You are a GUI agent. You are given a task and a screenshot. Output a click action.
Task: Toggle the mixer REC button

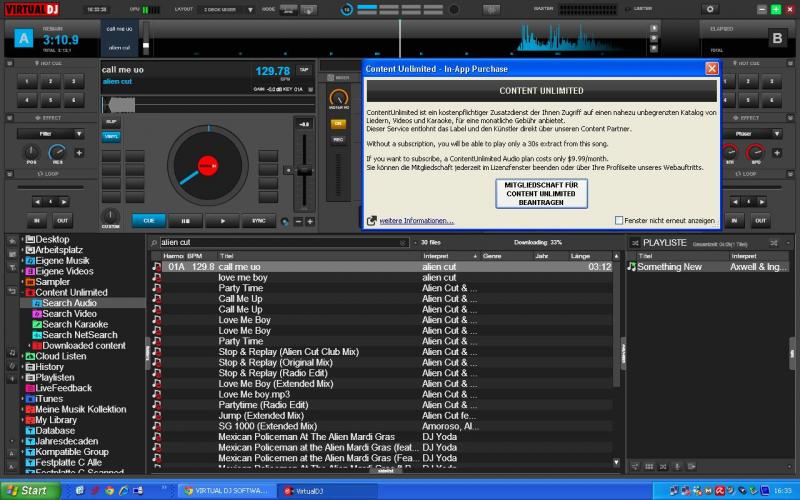(x=338, y=139)
